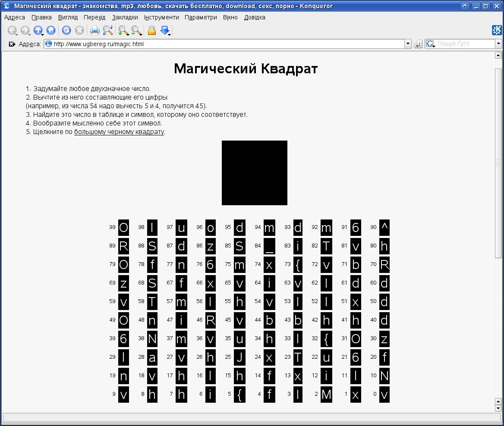Go forward with the Forward arrow icon
504x426 pixels.
click(25, 30)
